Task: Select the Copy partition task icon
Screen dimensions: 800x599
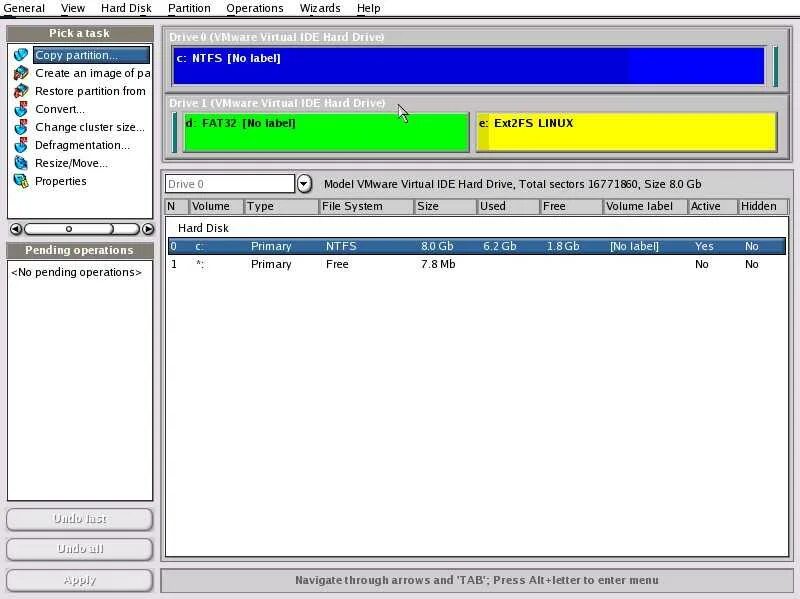Action: (x=21, y=54)
